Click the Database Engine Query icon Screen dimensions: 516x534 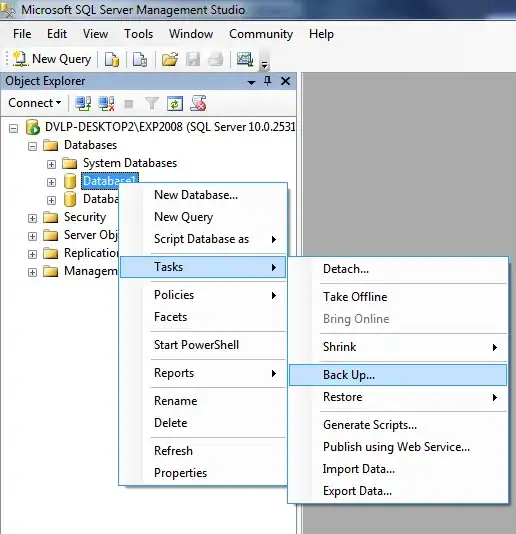click(112, 59)
